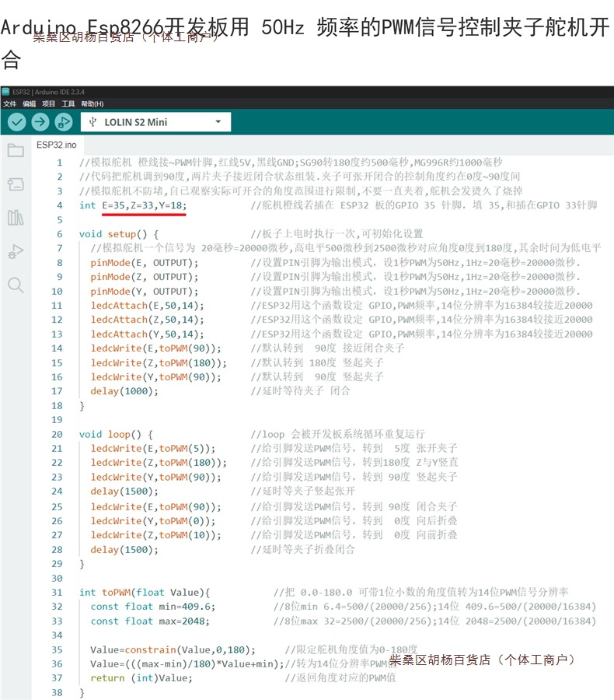Click 'const float max=2048;' line
The height and width of the screenshot is (700, 614).
point(150,621)
